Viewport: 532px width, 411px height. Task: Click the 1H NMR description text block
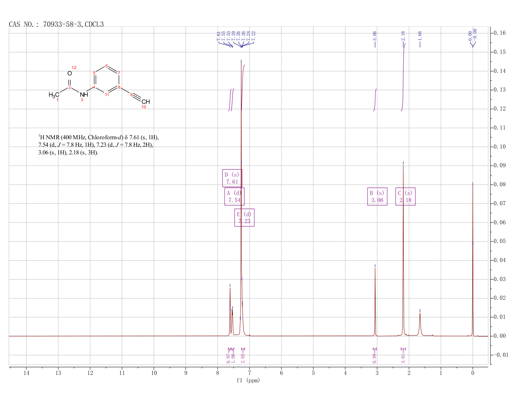99,145
